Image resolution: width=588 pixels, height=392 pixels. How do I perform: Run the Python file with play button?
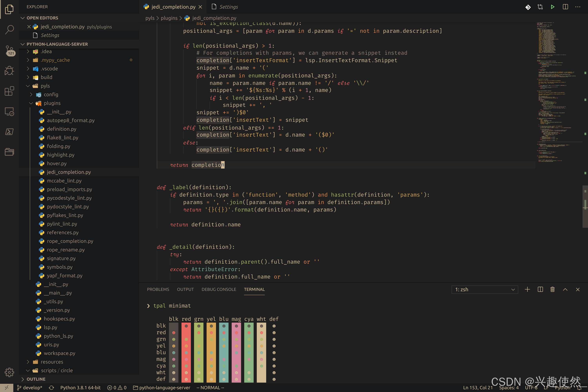(553, 7)
